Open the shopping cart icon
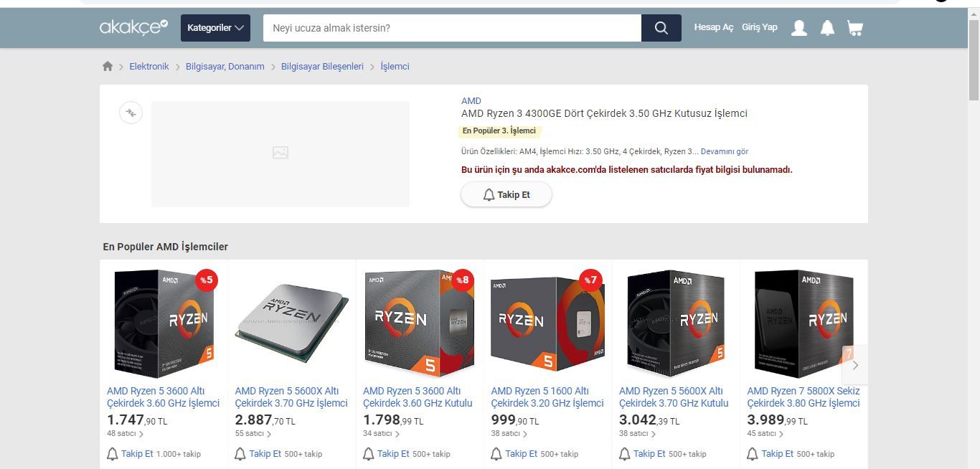980x469 pixels. click(854, 28)
